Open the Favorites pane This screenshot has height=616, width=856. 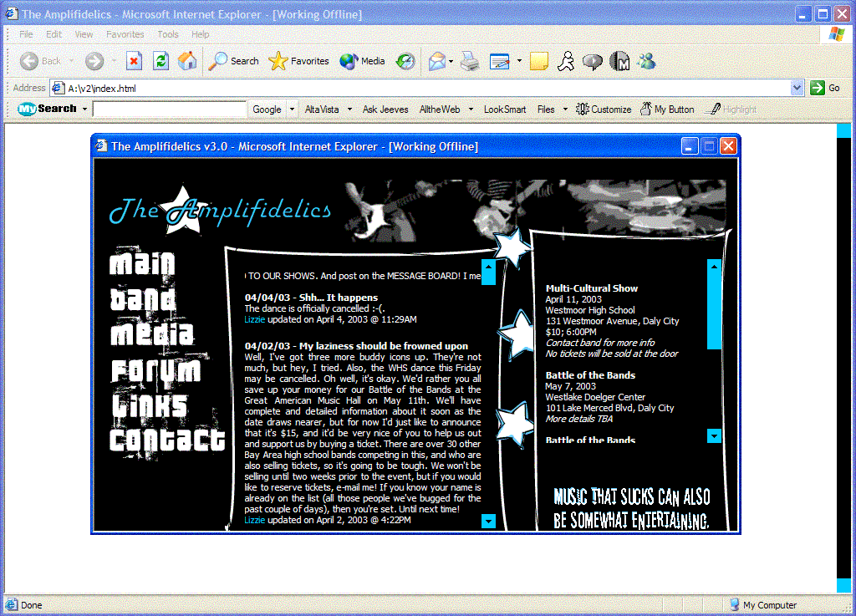[x=298, y=61]
